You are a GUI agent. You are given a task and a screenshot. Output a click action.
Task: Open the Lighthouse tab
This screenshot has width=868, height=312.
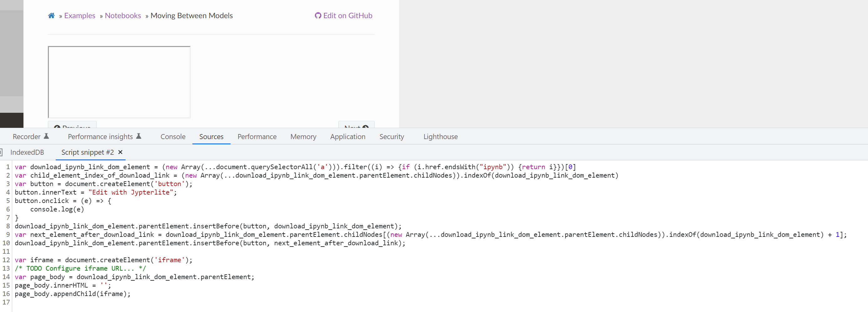440,137
